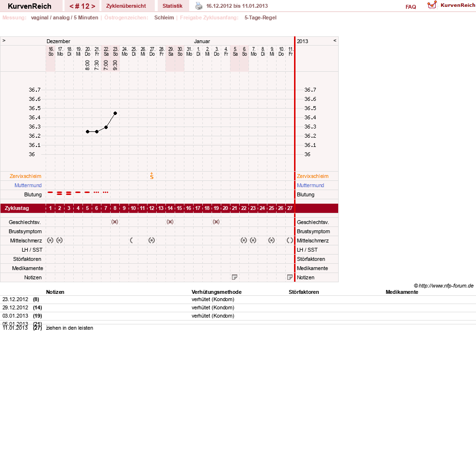This screenshot has width=476, height=466.
Task: Click the temperature point on 22. Sa
Action: click(x=106, y=127)
